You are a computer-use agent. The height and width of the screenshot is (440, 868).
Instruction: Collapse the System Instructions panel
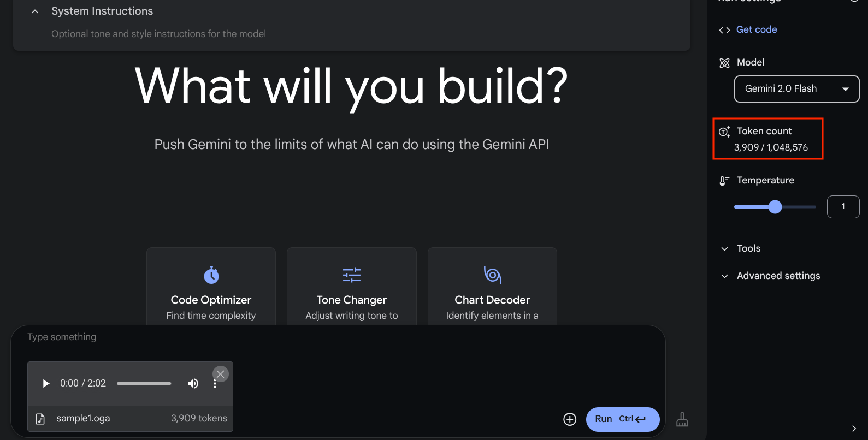pyautogui.click(x=35, y=11)
